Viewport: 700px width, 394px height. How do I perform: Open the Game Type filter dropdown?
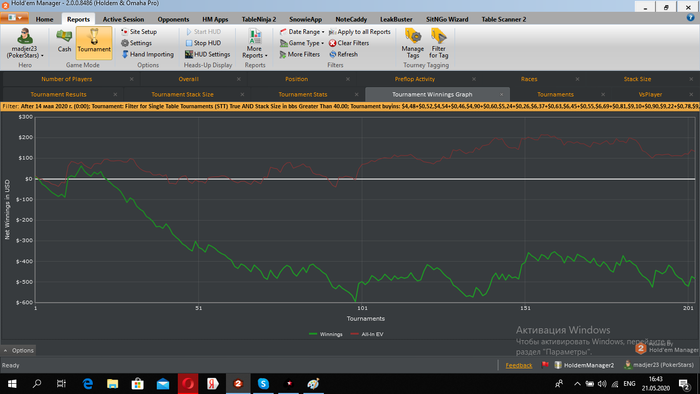coord(302,43)
